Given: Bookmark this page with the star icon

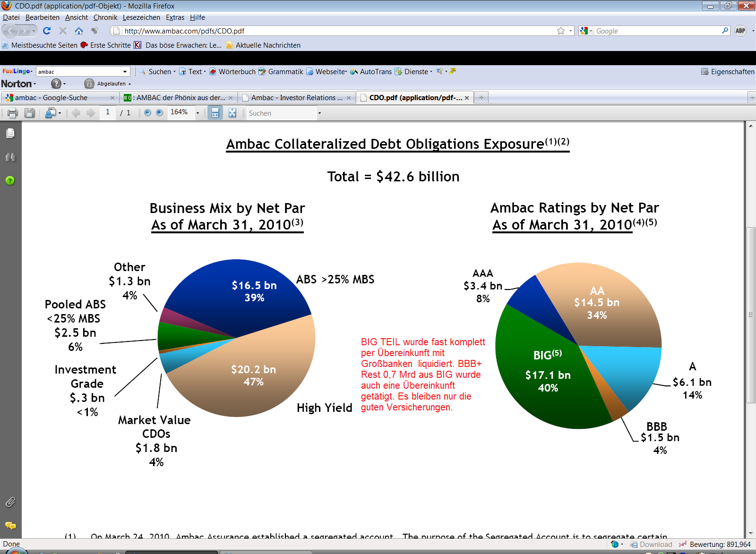Looking at the screenshot, I should click(561, 31).
